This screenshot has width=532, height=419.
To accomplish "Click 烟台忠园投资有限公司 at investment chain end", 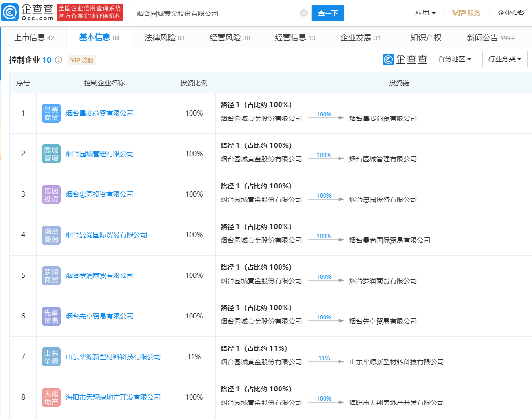I will click(383, 200).
